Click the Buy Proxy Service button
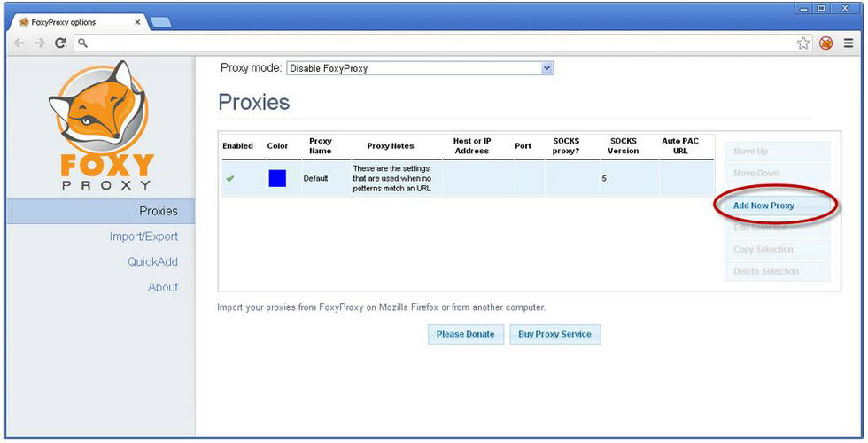Screen dimensions: 868x443 (554, 335)
